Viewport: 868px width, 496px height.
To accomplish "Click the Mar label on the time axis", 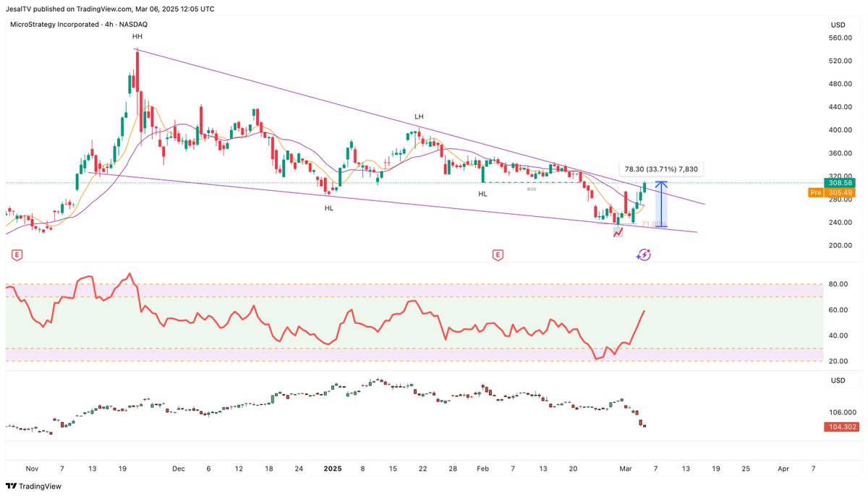I will tap(626, 469).
